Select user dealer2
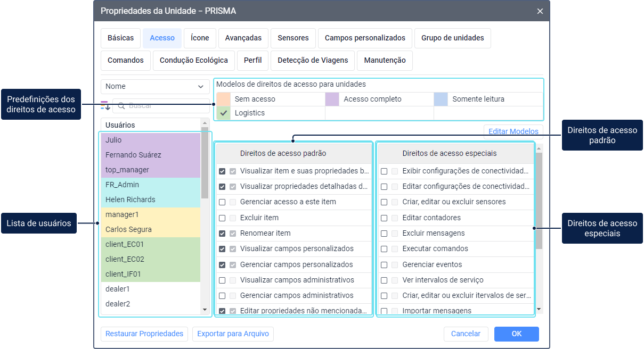 151,304
